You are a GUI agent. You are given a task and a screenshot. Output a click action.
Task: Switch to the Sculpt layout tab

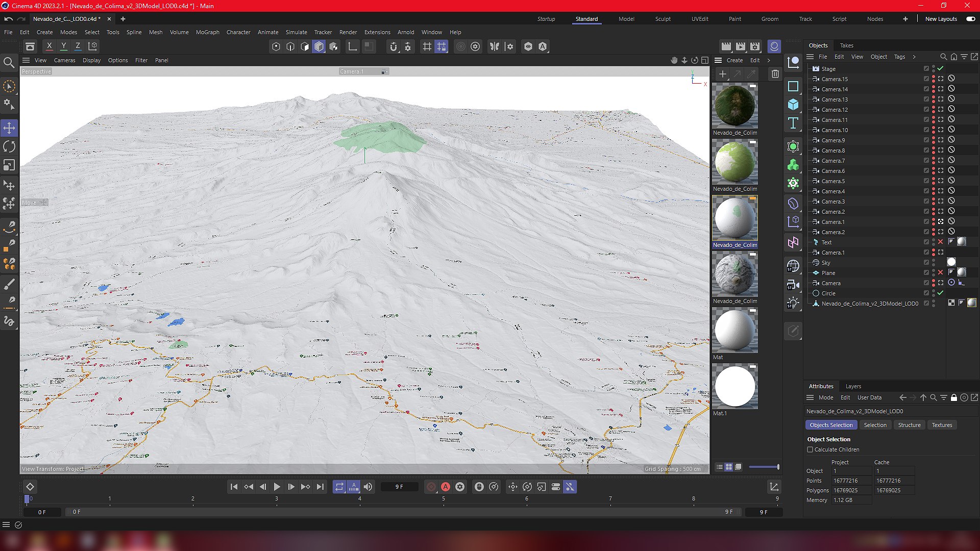[663, 19]
